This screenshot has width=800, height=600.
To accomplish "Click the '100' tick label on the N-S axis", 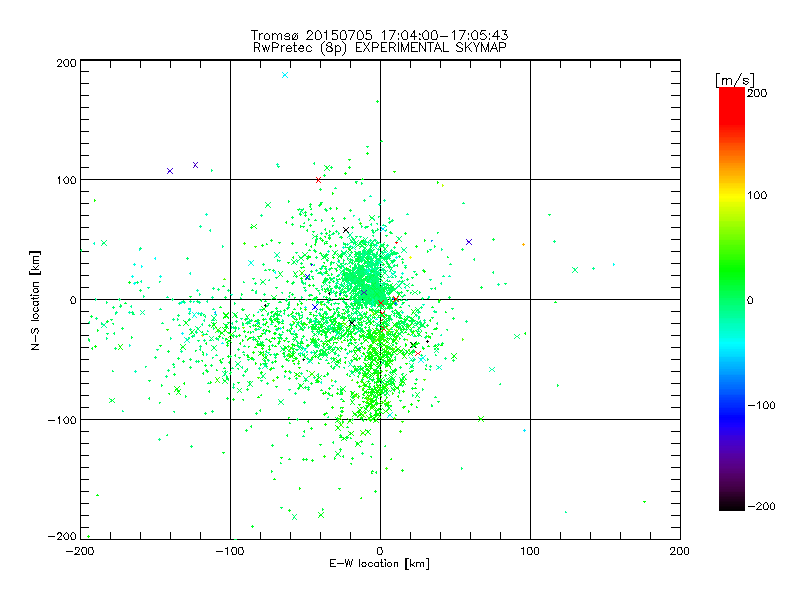I will click(x=66, y=180).
